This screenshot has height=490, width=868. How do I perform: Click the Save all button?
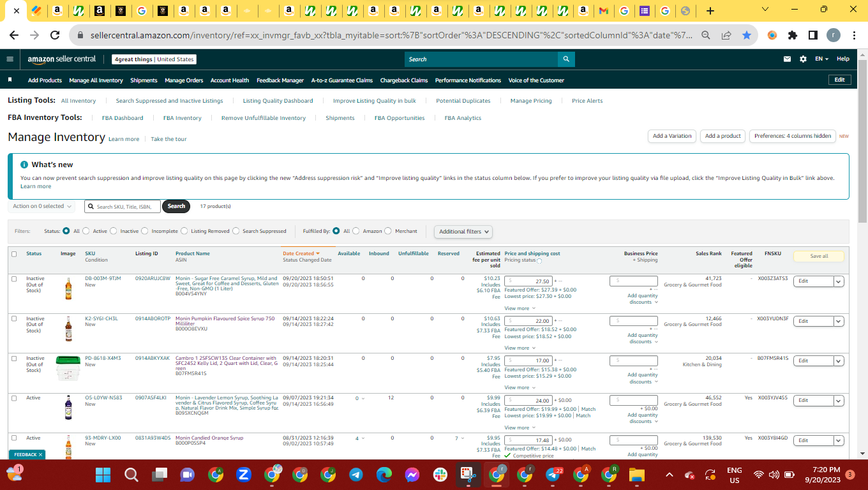coord(819,256)
